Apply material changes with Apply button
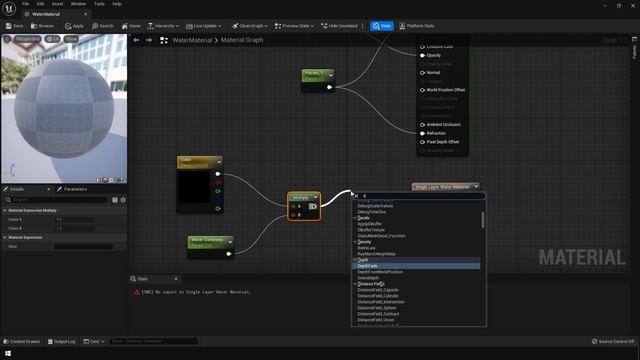The height and width of the screenshot is (360, 640). (x=74, y=26)
